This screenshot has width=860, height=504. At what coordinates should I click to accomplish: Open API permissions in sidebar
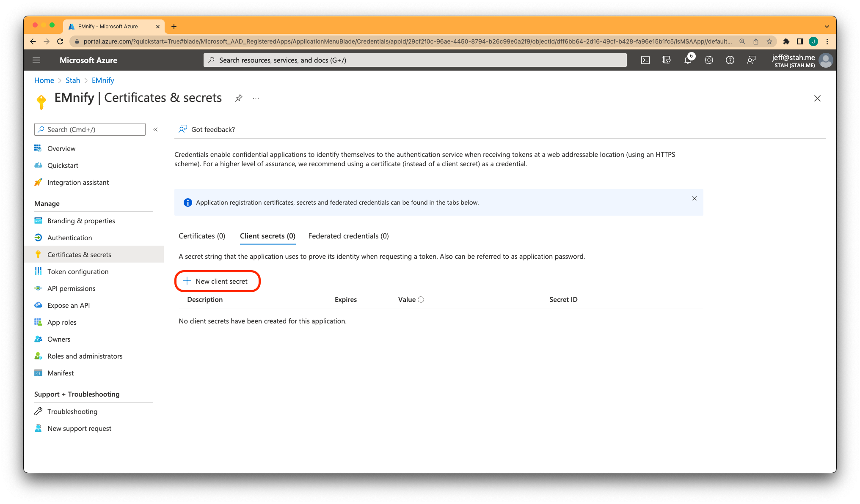tap(71, 288)
